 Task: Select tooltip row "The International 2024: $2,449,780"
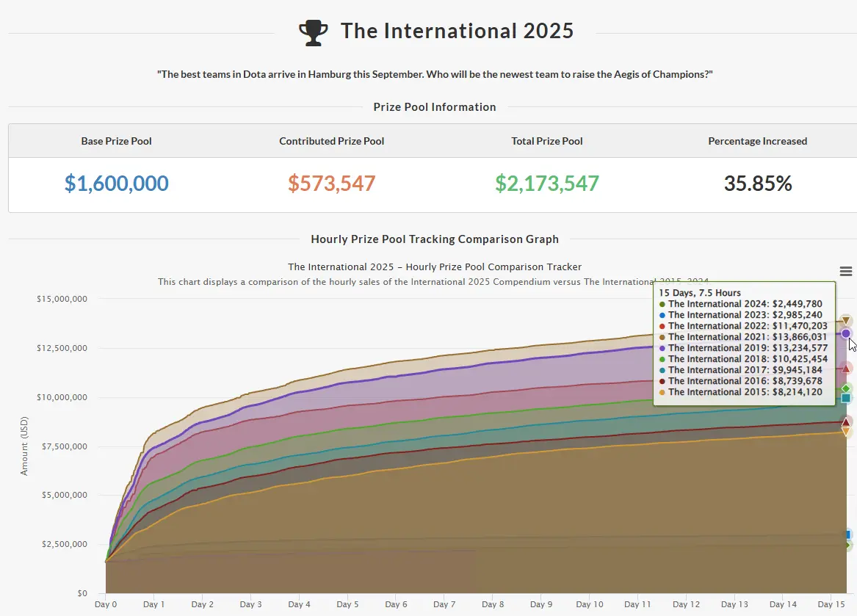740,304
